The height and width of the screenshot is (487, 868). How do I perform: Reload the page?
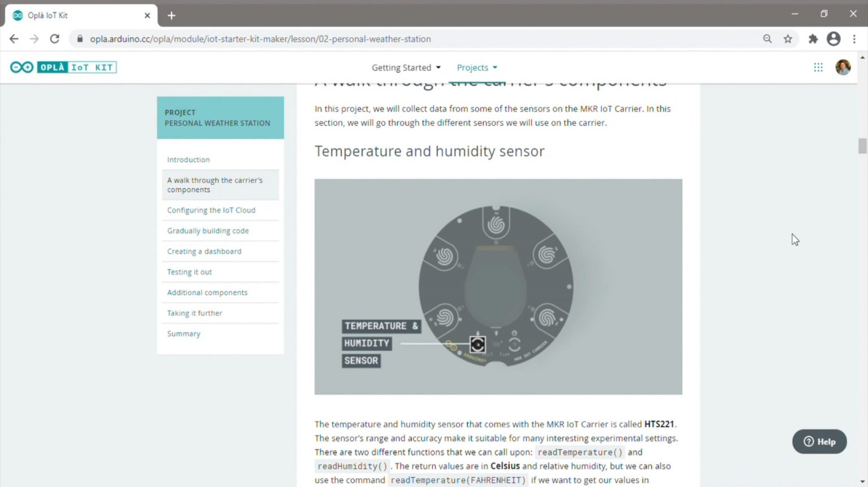[x=54, y=38]
